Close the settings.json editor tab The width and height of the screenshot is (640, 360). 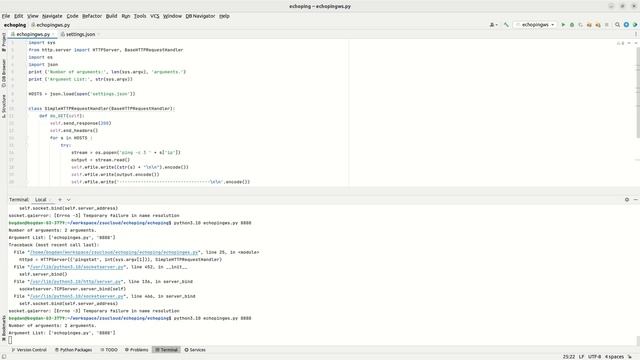click(99, 35)
